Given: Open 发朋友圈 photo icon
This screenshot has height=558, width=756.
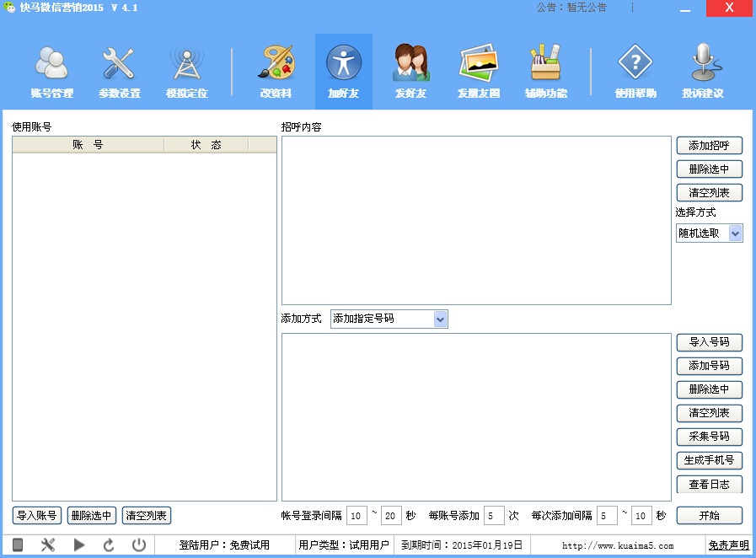Looking at the screenshot, I should 478,72.
